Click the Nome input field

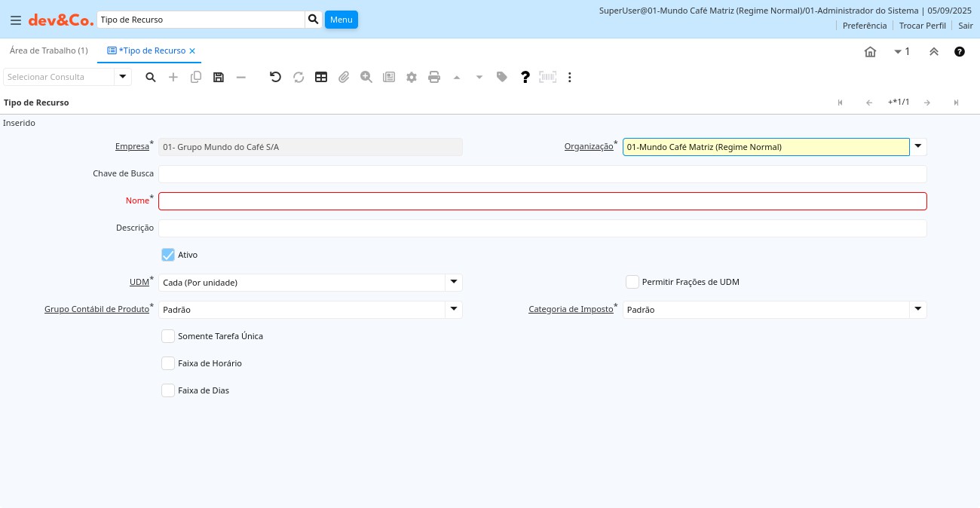coord(542,201)
